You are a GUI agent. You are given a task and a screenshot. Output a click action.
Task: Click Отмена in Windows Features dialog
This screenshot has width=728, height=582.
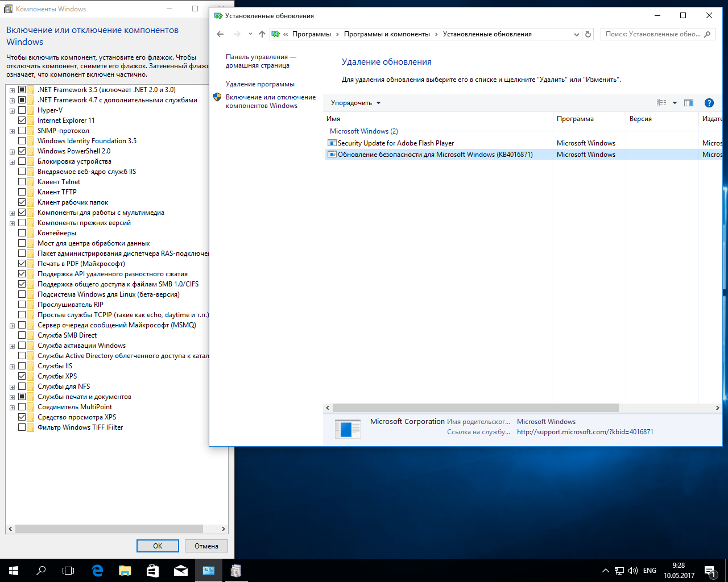[x=206, y=546]
